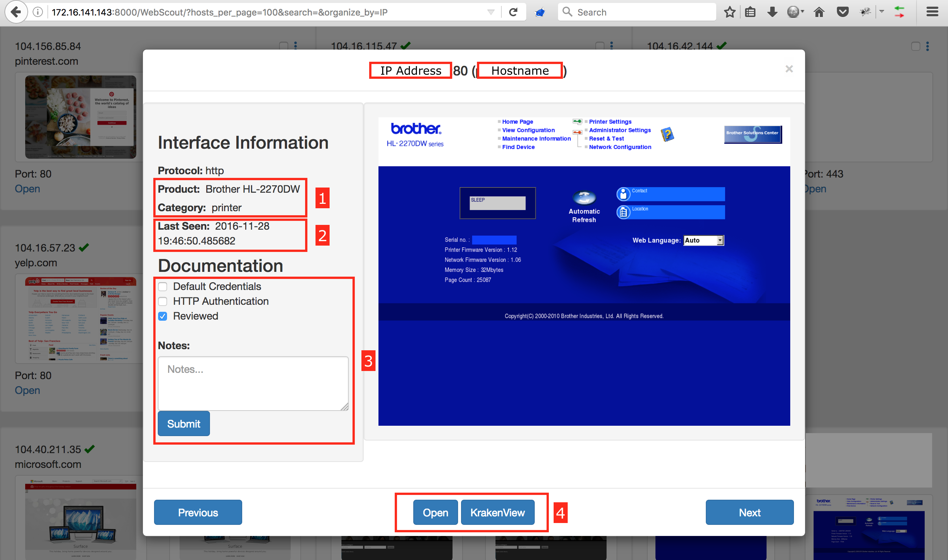Open the hamburger menu icon
Image resolution: width=948 pixels, height=560 pixels.
[932, 12]
